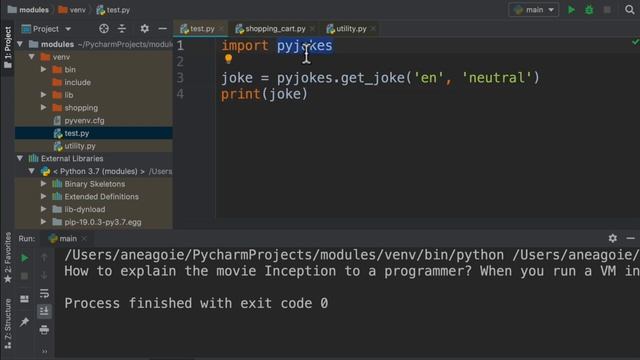640x360 pixels.
Task: Open Run panel settings gear
Action: point(613,238)
